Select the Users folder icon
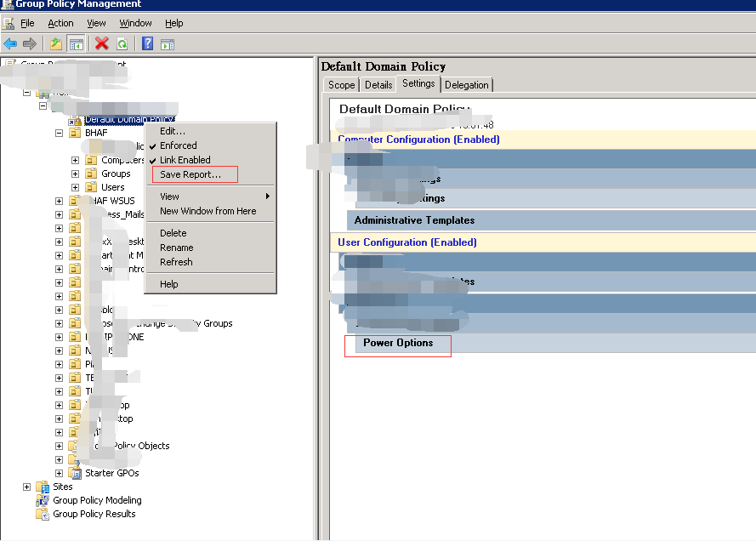This screenshot has width=756, height=541. pos(91,187)
